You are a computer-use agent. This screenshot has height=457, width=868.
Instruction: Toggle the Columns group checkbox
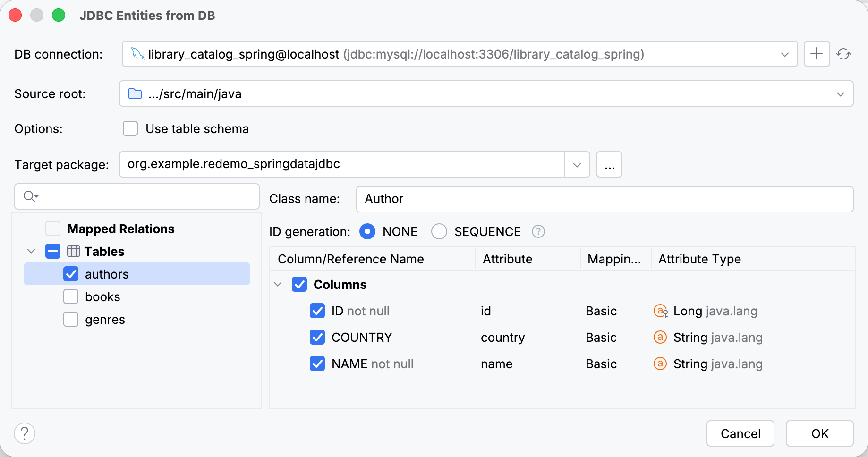tap(299, 284)
